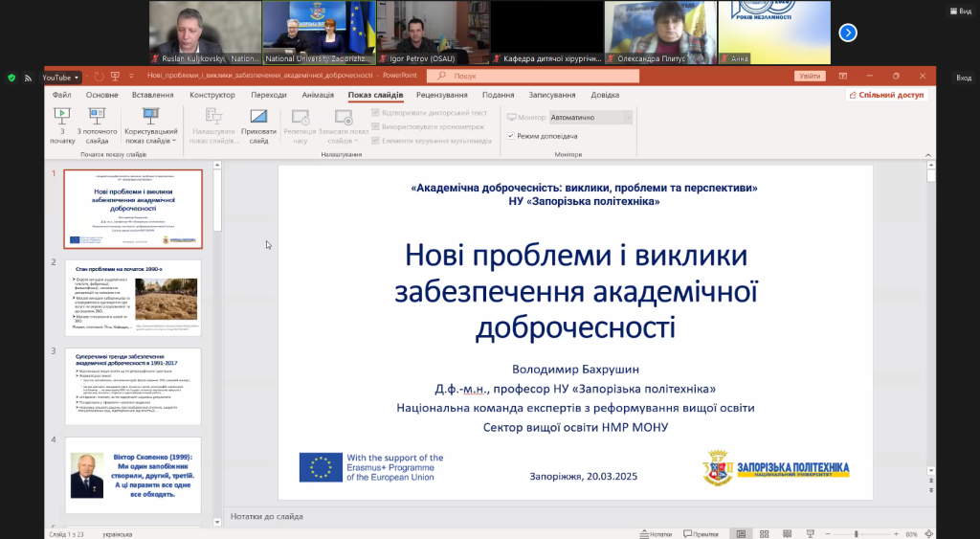The width and height of the screenshot is (980, 539).
Task: Toggle Примітки comments button in status bar
Action: tap(701, 534)
